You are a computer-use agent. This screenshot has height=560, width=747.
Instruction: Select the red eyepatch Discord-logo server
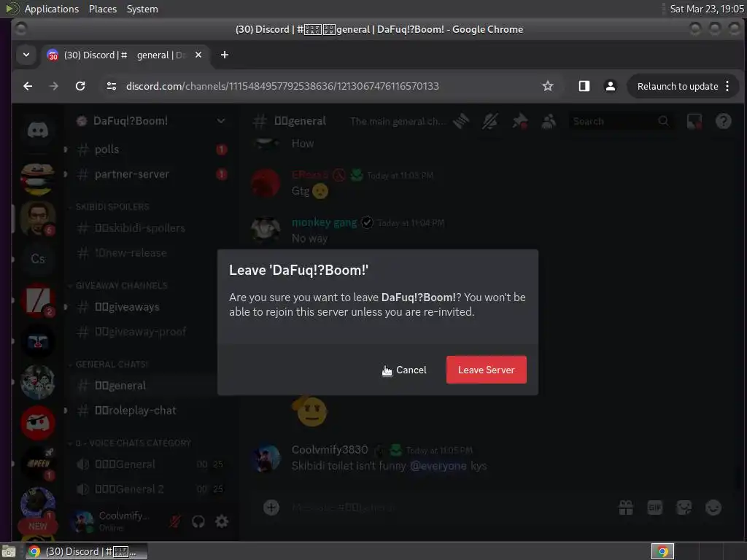pos(38,422)
